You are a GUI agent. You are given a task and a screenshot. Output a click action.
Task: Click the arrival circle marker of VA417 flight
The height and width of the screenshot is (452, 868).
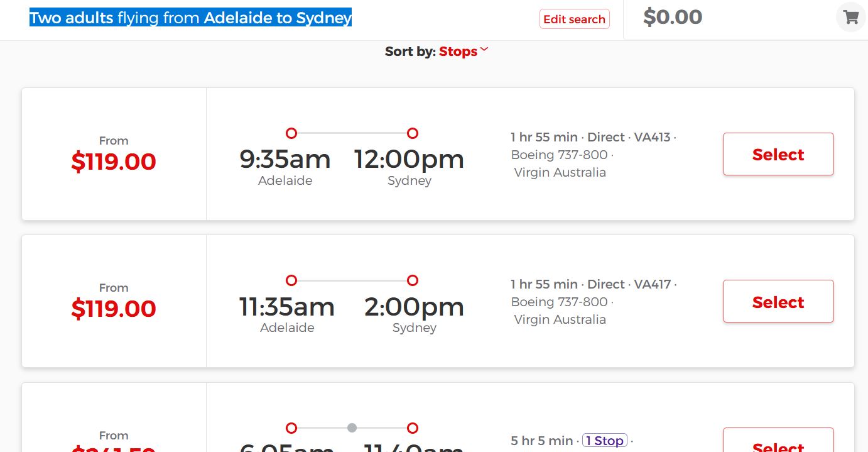(413, 280)
